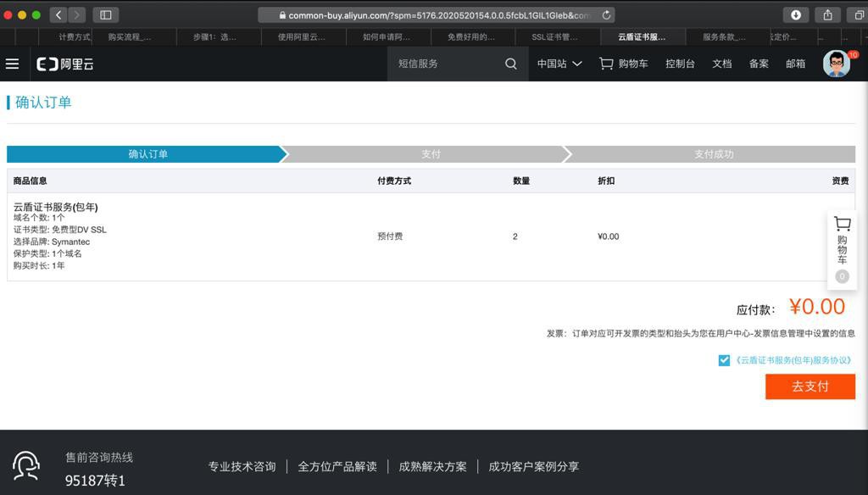Image resolution: width=868 pixels, height=495 pixels.
Task: Switch to the 免费好用的... tab
Action: point(471,37)
